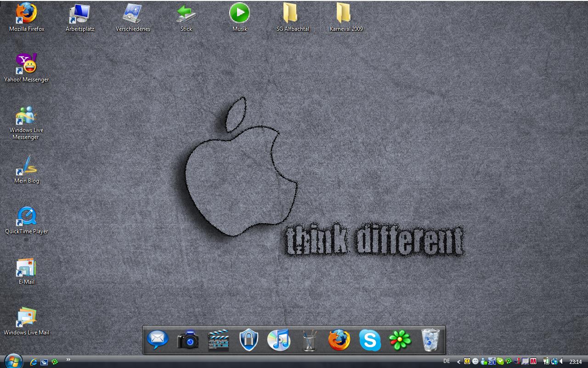Select the Karneval 2009 folder
This screenshot has height=368, width=588.
(346, 18)
